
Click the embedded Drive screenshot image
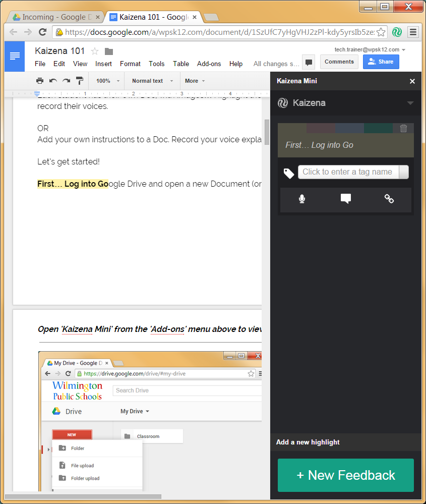[150, 421]
